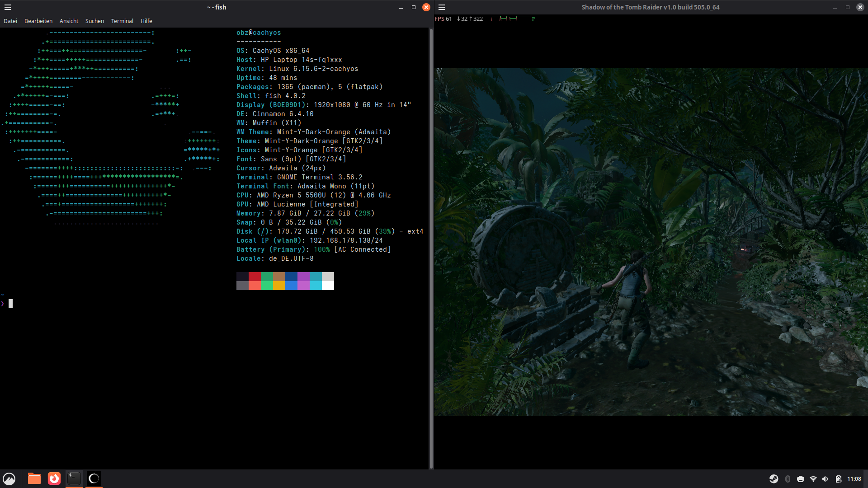868x488 pixels.
Task: Open the printer tray applet
Action: 801,479
